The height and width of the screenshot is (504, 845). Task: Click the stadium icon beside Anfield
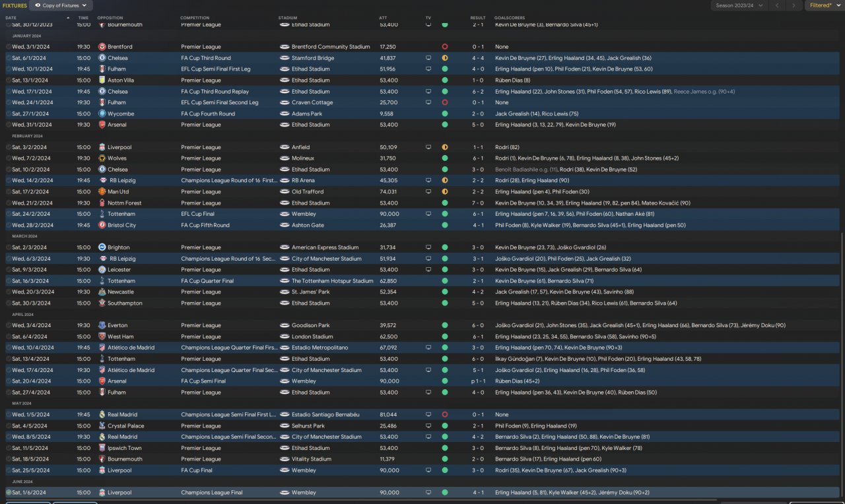(285, 147)
